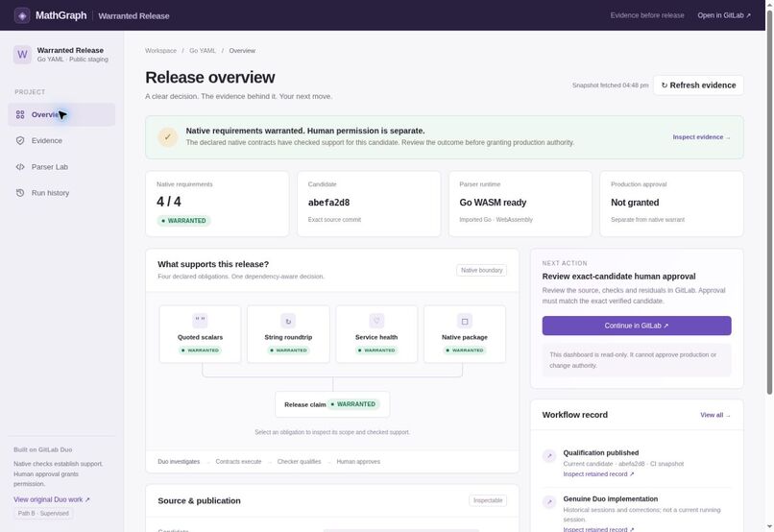This screenshot has width=774, height=532.
Task: Click the MathGraph logo icon
Action: tap(22, 15)
